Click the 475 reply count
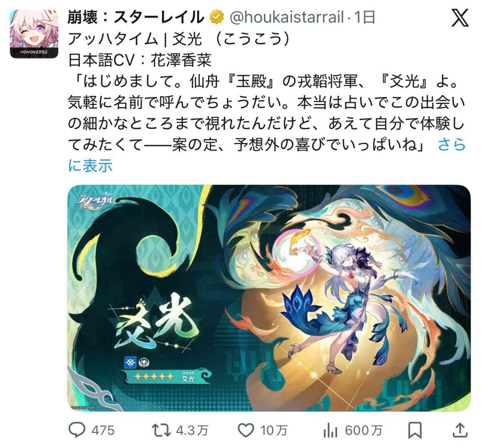Screen dimensions: 481x448 pyautogui.click(x=103, y=430)
